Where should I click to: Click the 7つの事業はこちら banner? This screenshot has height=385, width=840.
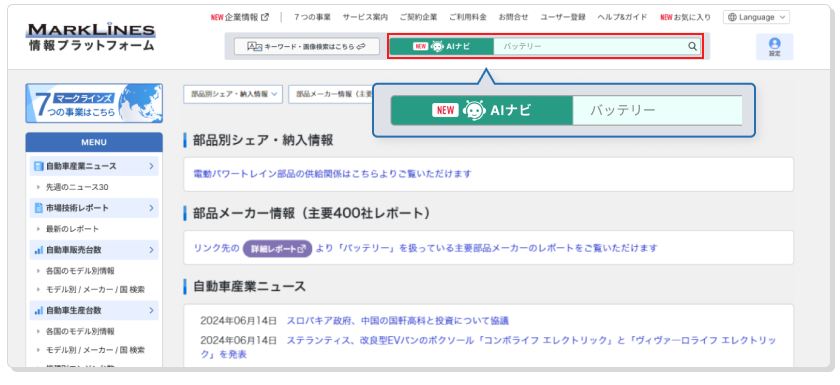(x=94, y=103)
